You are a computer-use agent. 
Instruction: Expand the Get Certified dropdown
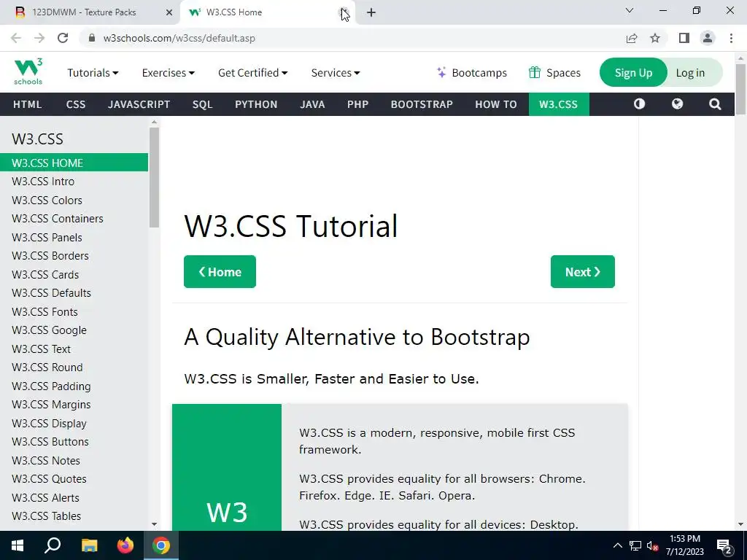[x=253, y=73]
